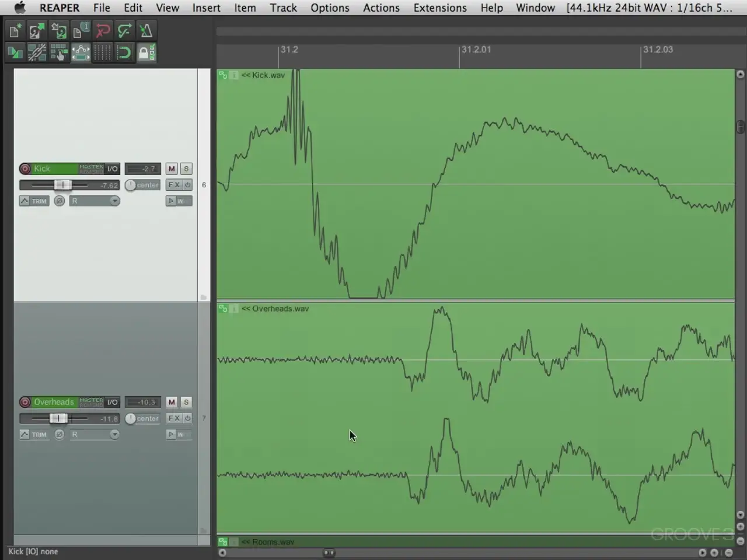Open the Overheads track I/O routing
Image resolution: width=747 pixels, height=560 pixels.
pyautogui.click(x=112, y=402)
